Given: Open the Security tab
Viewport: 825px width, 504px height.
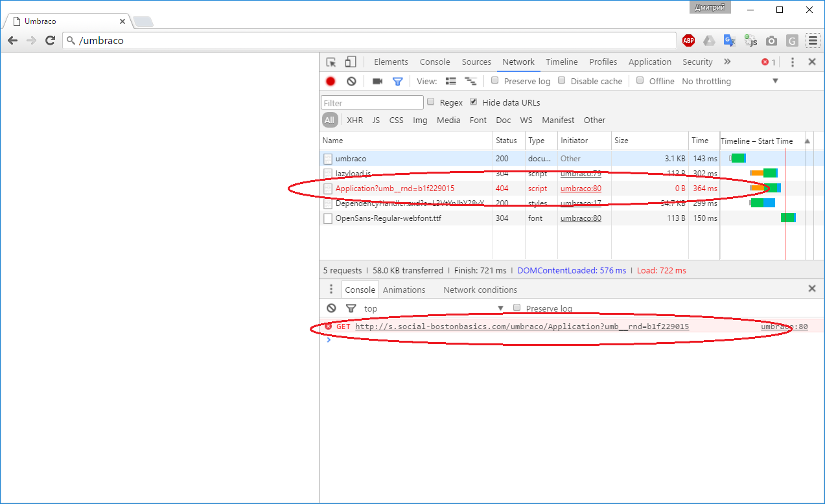Looking at the screenshot, I should 697,62.
